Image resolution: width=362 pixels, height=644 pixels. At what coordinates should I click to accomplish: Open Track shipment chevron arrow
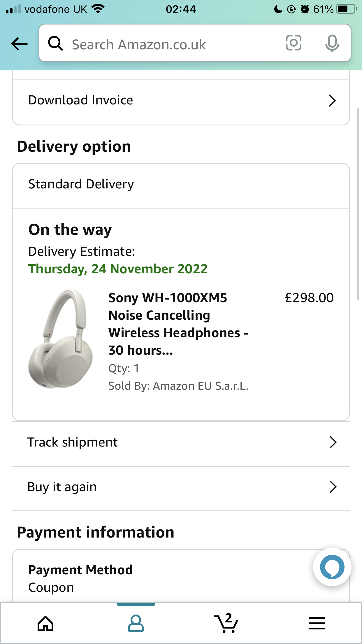click(333, 442)
